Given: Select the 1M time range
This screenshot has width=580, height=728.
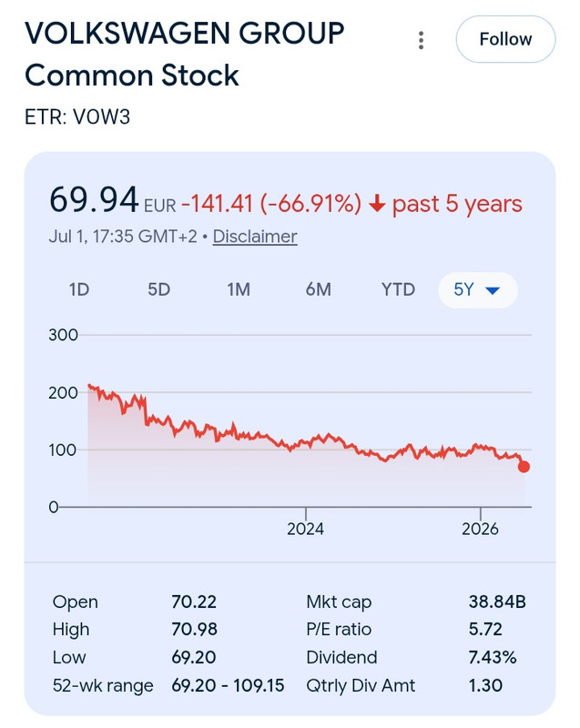Looking at the screenshot, I should pyautogui.click(x=239, y=289).
